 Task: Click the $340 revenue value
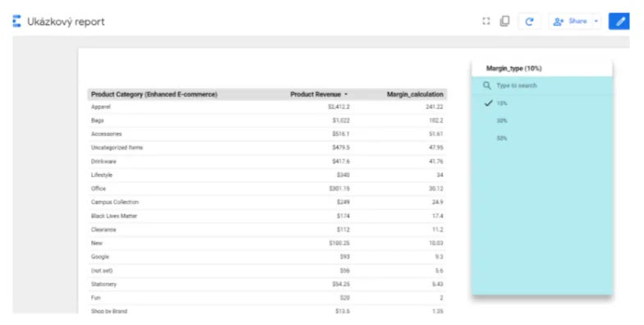coord(344,175)
